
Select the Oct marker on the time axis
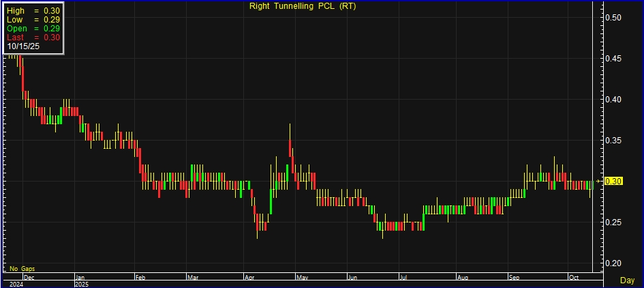point(574,277)
